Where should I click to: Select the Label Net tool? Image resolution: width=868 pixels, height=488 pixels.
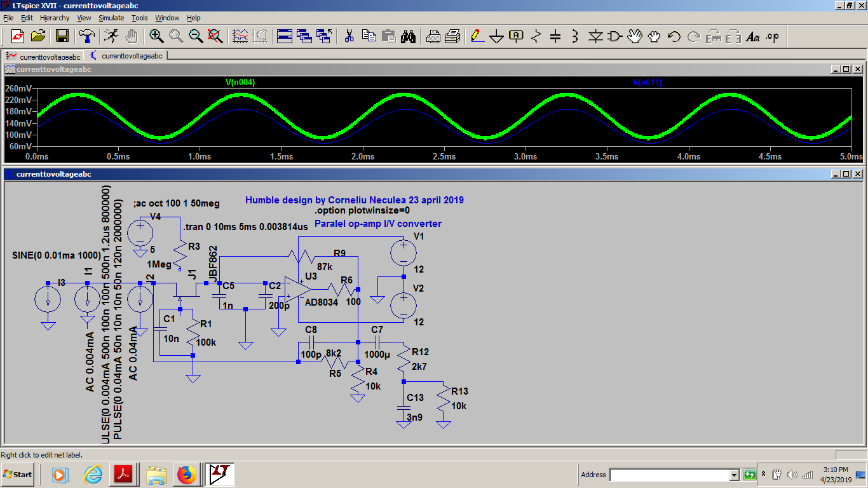tap(517, 36)
